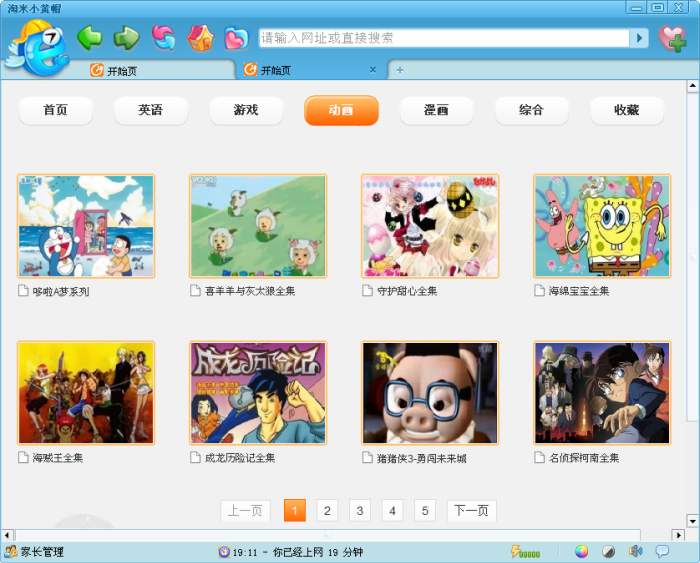Go to page 2
Image resolution: width=700 pixels, height=563 pixels.
pyautogui.click(x=327, y=510)
